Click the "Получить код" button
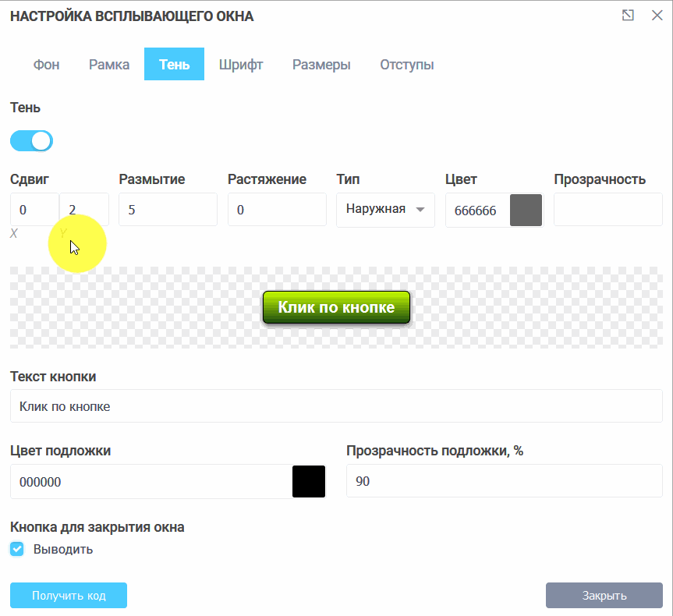Image resolution: width=673 pixels, height=616 pixels. 69,596
